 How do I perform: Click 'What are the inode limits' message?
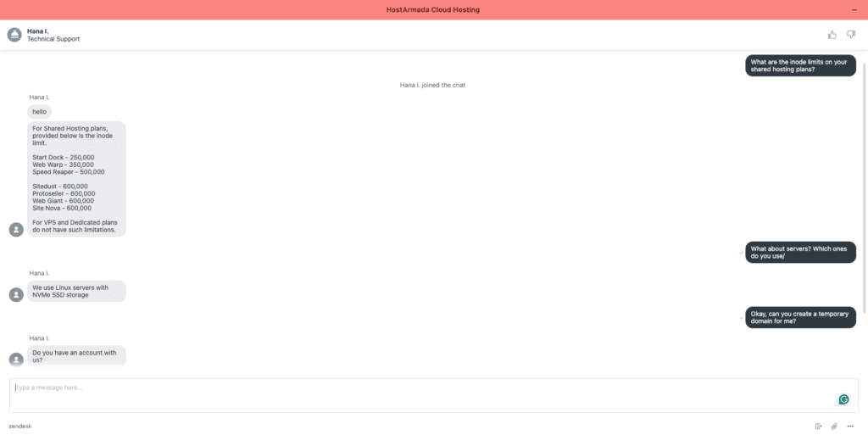point(800,65)
